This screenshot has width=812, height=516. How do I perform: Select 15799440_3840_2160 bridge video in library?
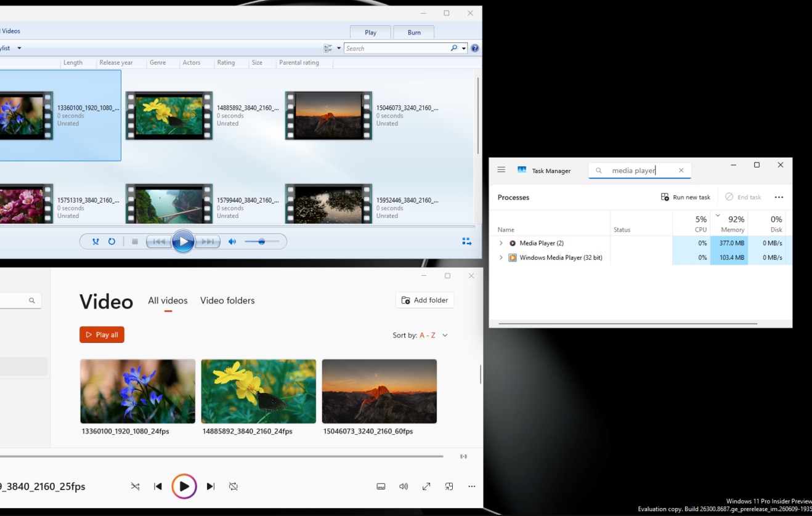pyautogui.click(x=169, y=203)
